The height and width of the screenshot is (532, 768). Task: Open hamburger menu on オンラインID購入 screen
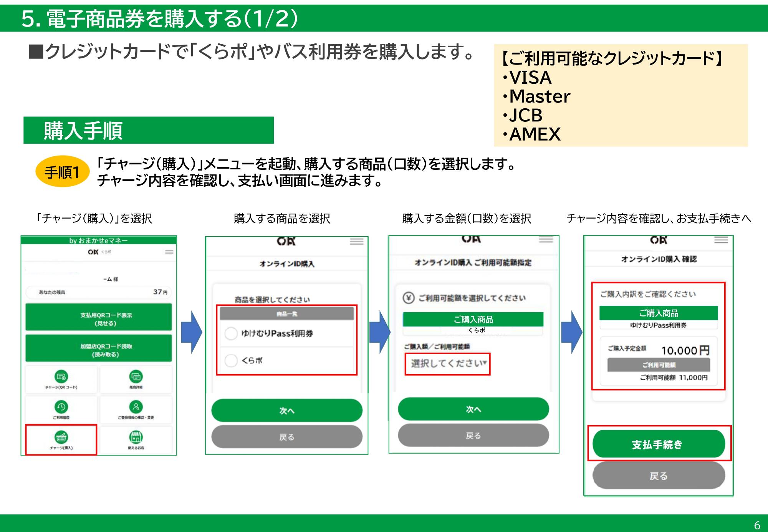pos(357,241)
